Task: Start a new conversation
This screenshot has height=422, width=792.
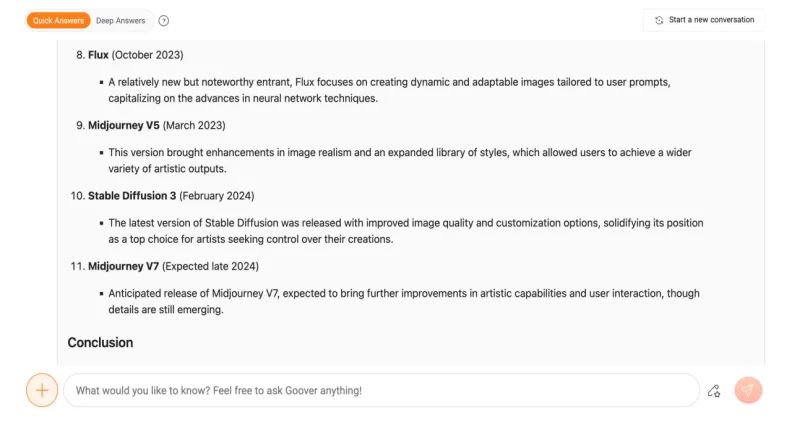Action: tap(704, 20)
